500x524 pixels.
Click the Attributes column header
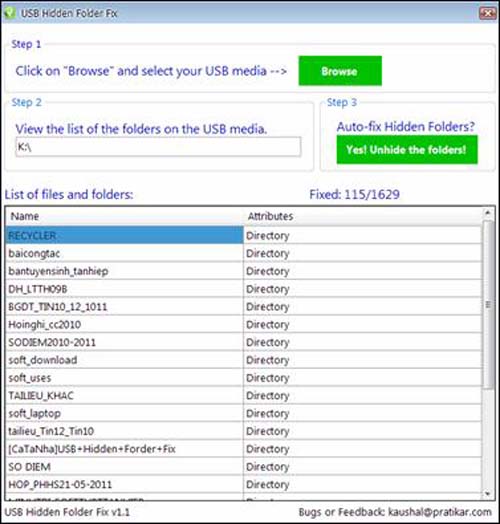click(x=363, y=216)
